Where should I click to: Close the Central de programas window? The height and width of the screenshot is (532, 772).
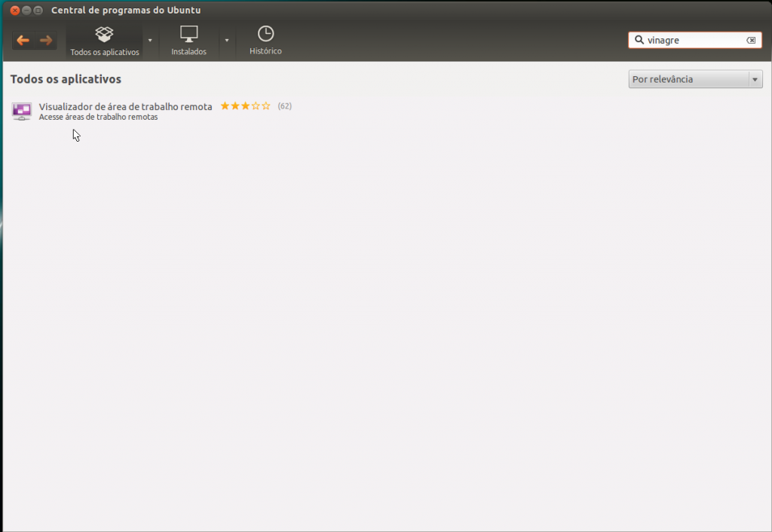(15, 11)
